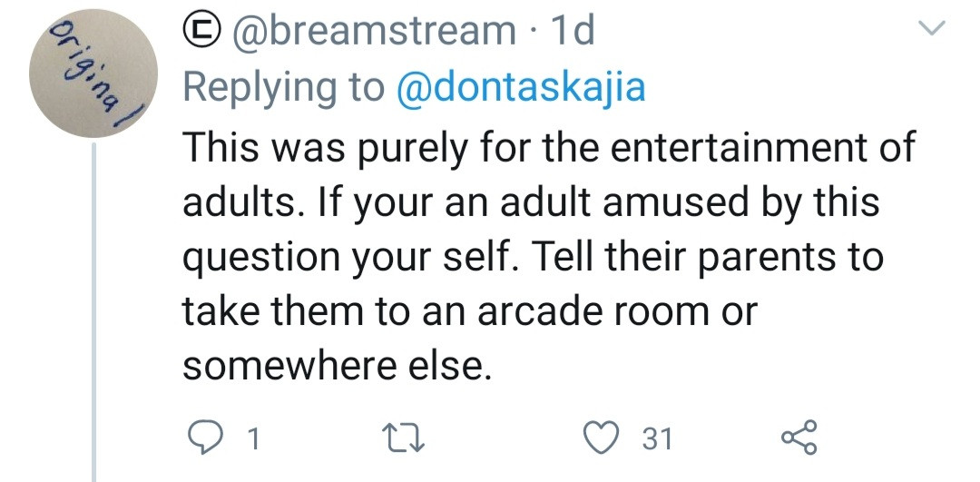Click the like count of 31
This screenshot has width=980, height=482.
(x=657, y=439)
